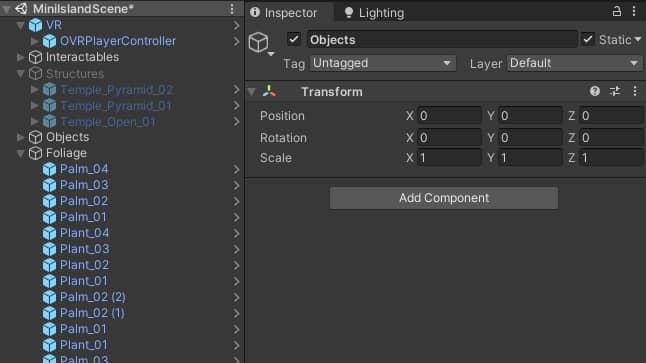Click the Temple_Pyramid_01 prefab cube icon
This screenshot has height=363, width=646.
pos(49,105)
